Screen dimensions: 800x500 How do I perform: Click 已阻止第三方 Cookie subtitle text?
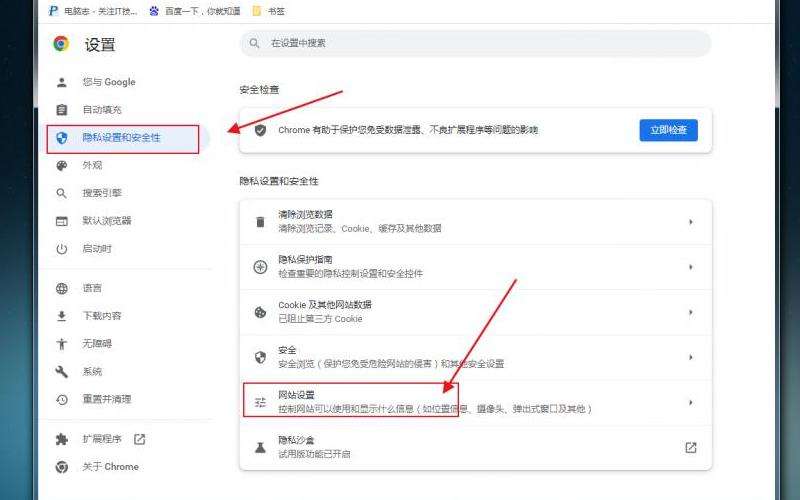point(320,319)
